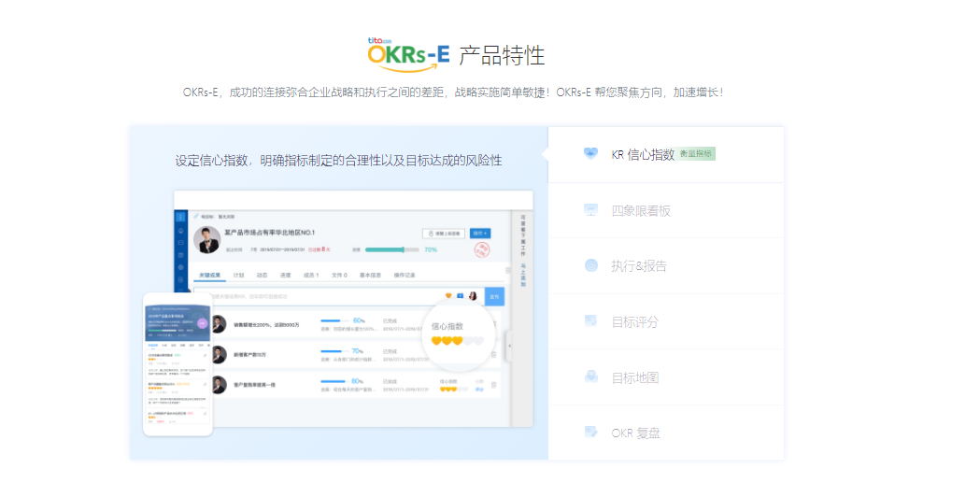Switch to the 计划 tab
The width and height of the screenshot is (980, 483).
tap(239, 275)
